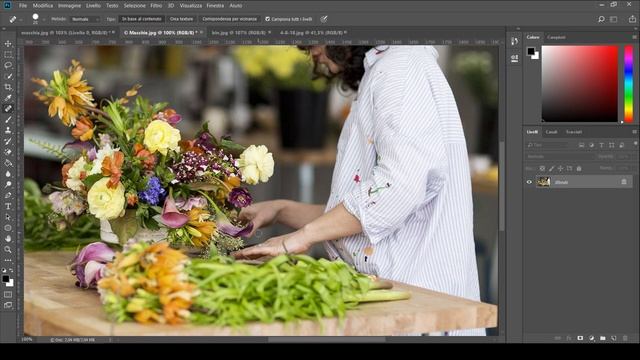Select the Paint Bucket tool
640x360 pixels.
tap(8, 163)
